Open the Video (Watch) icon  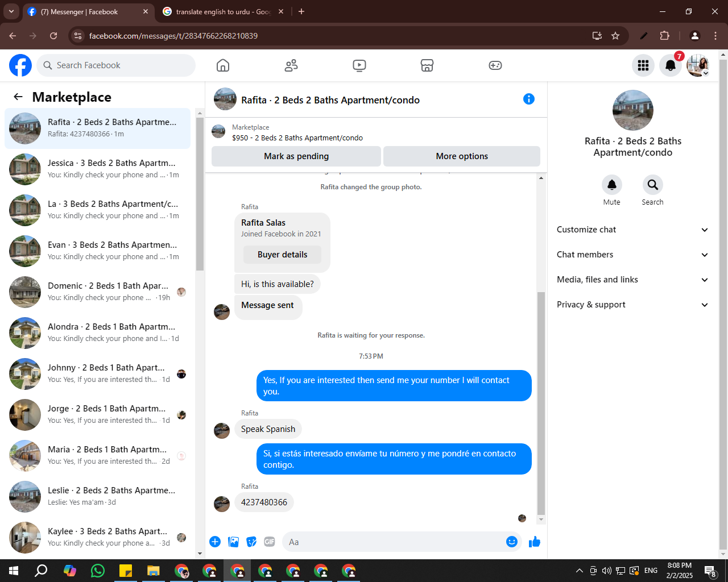[x=359, y=65]
